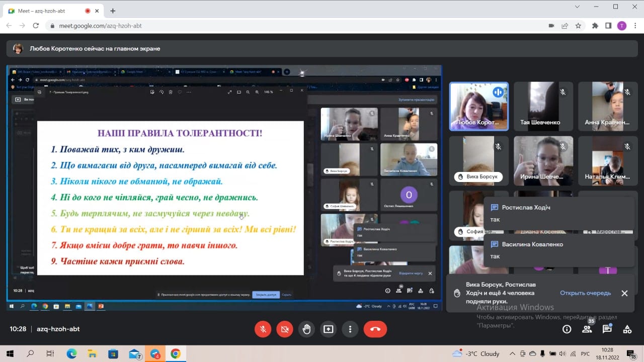
Task: Open a new browser tab
Action: pos(113,11)
